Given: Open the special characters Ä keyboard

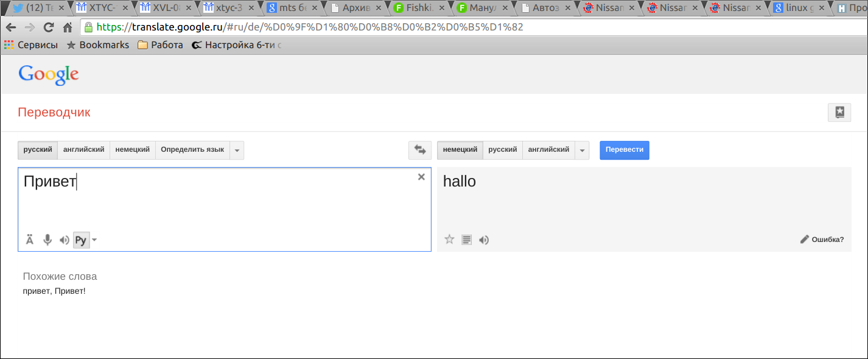Looking at the screenshot, I should [29, 240].
